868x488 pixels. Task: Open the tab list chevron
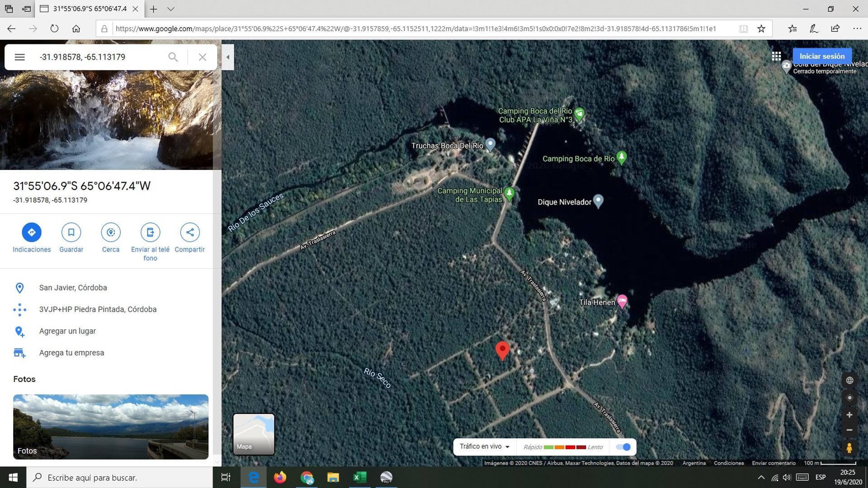[170, 9]
